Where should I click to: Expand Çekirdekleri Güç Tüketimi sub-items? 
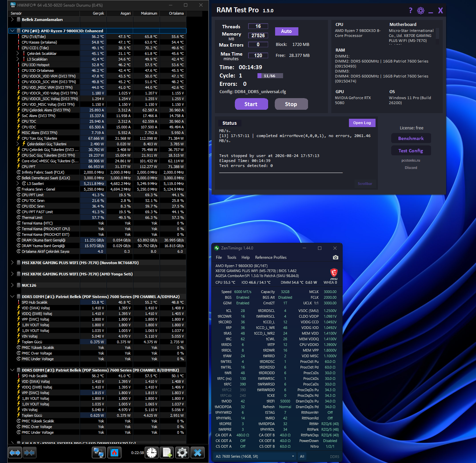[18, 144]
